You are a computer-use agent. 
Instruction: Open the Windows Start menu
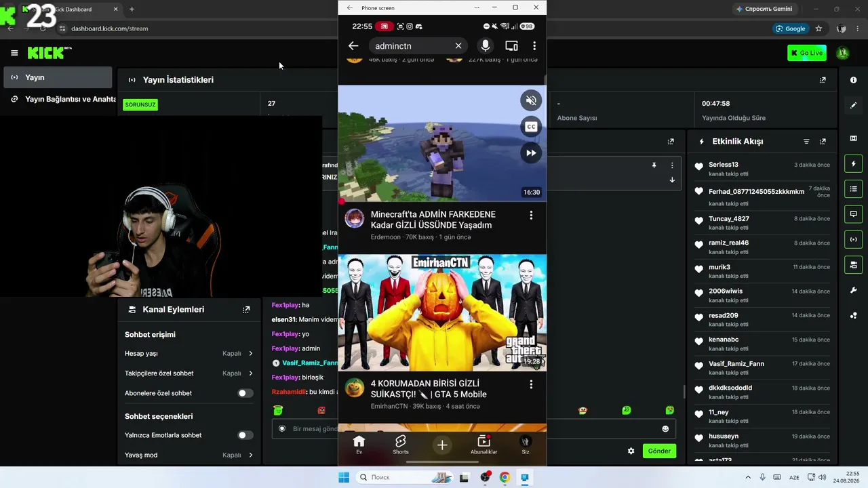pos(344,477)
